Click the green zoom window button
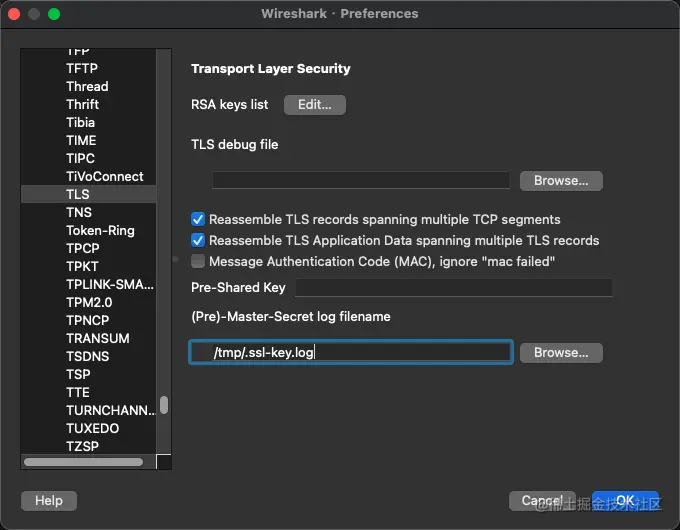This screenshot has width=680, height=530. point(54,14)
